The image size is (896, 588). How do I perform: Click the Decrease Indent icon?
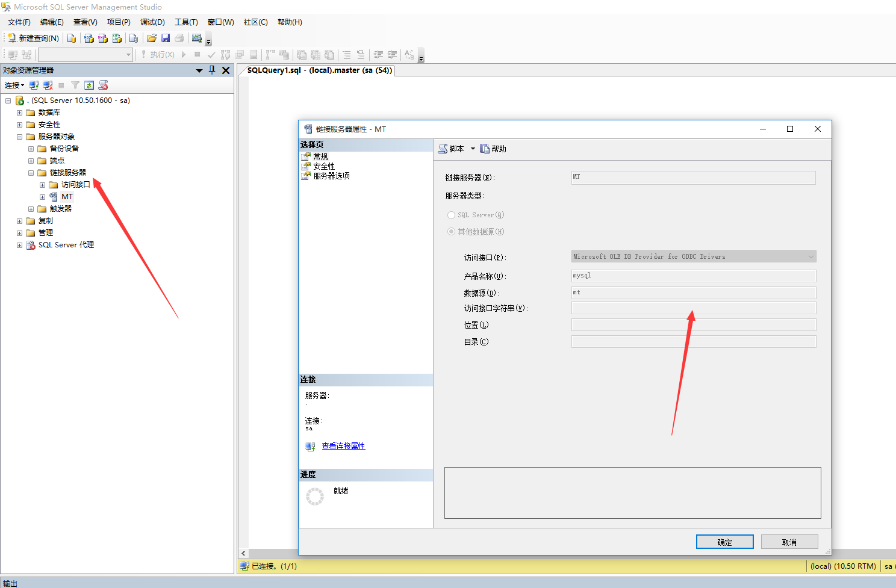[378, 55]
